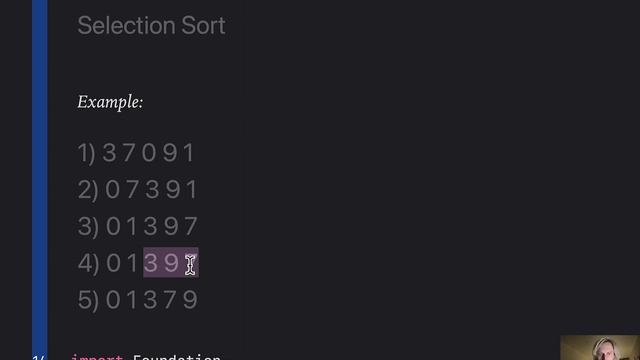This screenshot has height=360, width=640.
Task: Click the "3)" step number label
Action: pos(88,227)
